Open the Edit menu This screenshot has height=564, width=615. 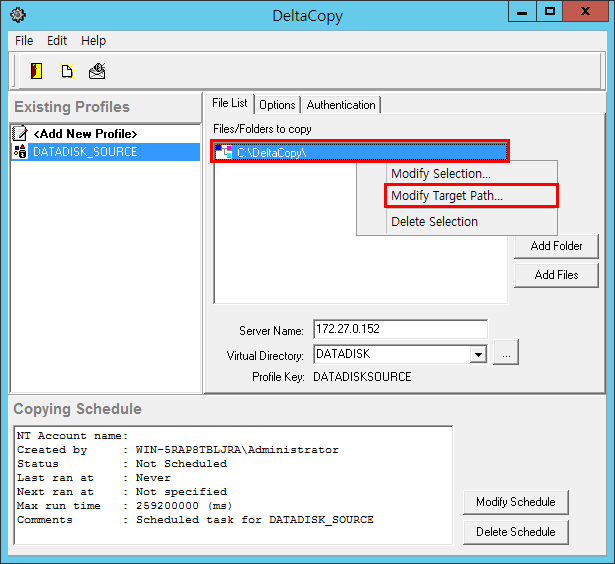point(57,41)
